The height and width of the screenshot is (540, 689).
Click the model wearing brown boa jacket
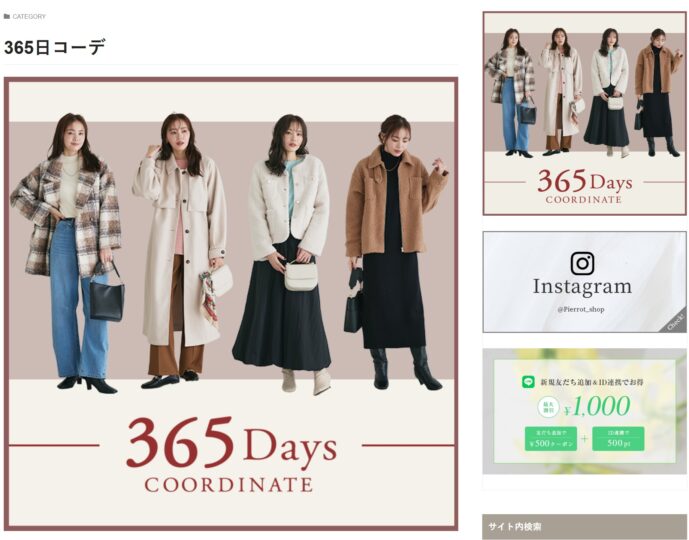point(395,253)
